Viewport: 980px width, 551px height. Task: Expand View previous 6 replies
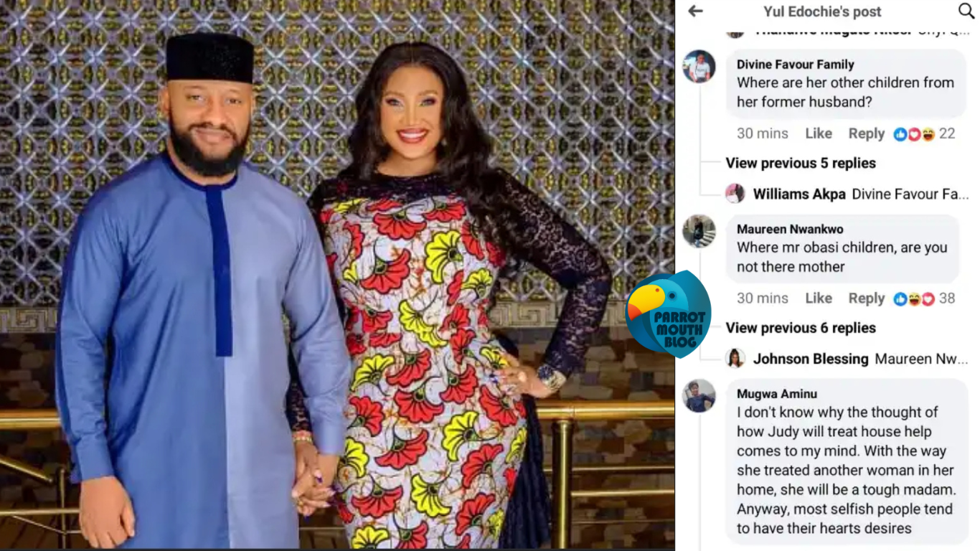(x=801, y=328)
